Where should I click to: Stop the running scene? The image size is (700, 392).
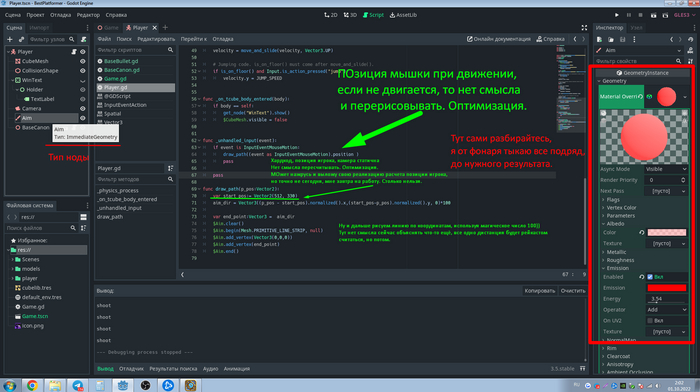[x=640, y=15]
